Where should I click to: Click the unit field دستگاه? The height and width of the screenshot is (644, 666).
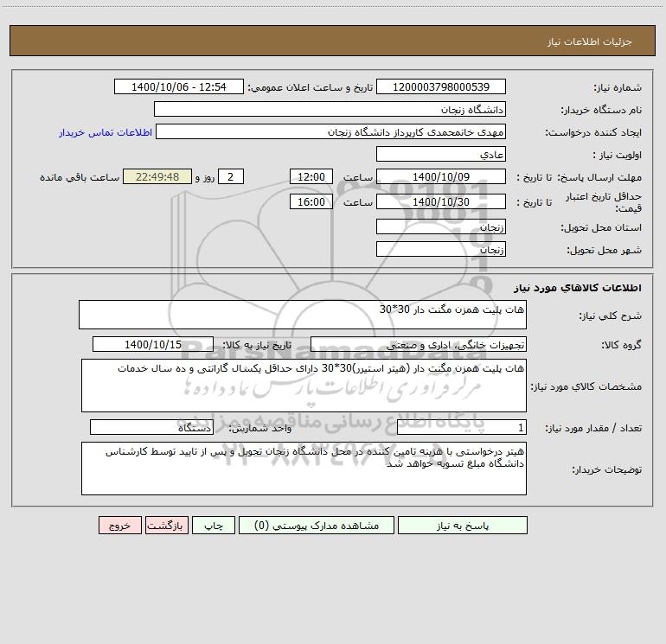pos(151,427)
